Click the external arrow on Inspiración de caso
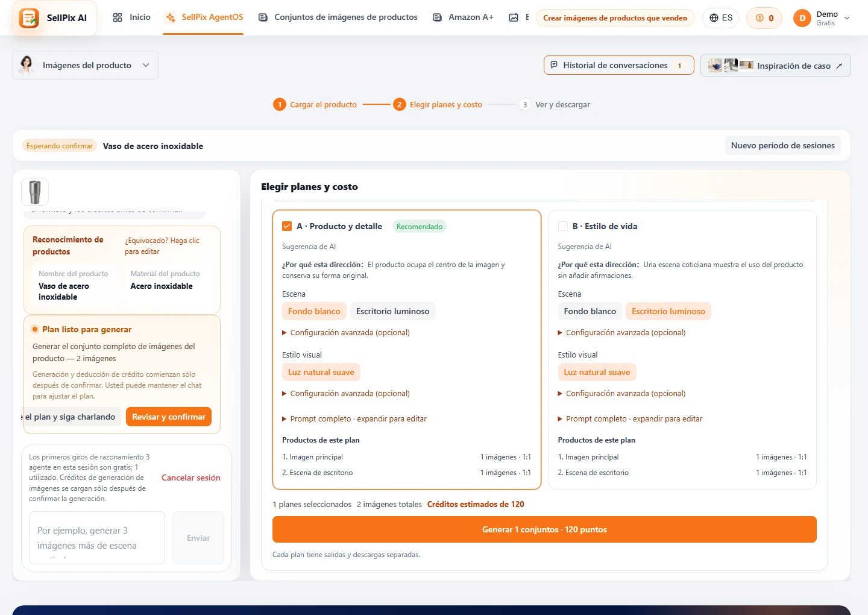The width and height of the screenshot is (868, 615). [839, 66]
